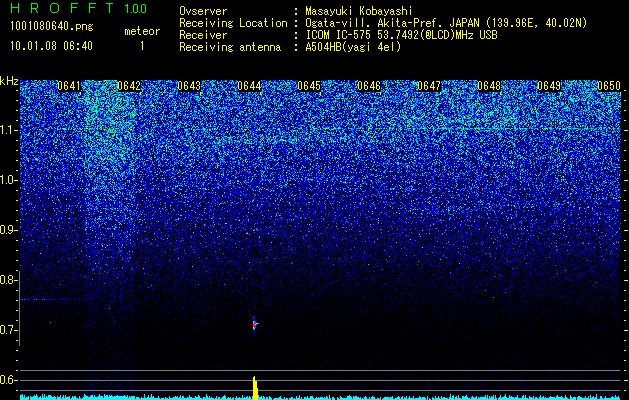This screenshot has width=629, height=400.
Task: Click the 0646 time marker
Action: (369, 86)
